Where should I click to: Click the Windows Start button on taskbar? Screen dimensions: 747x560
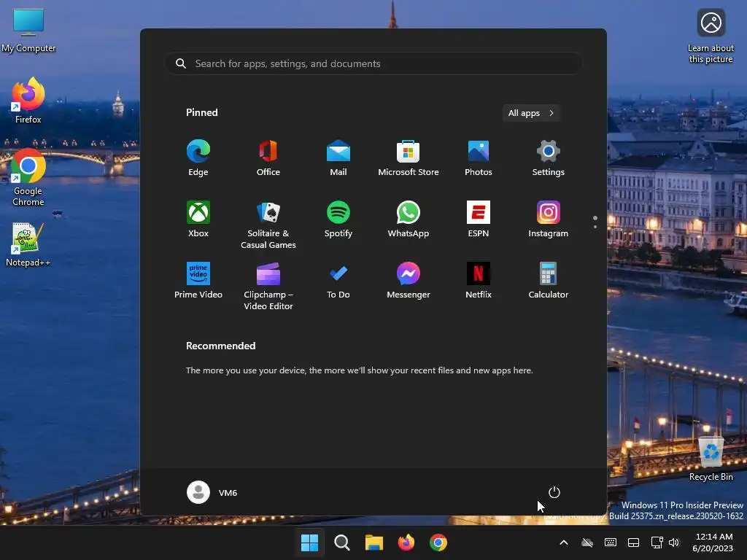[309, 542]
